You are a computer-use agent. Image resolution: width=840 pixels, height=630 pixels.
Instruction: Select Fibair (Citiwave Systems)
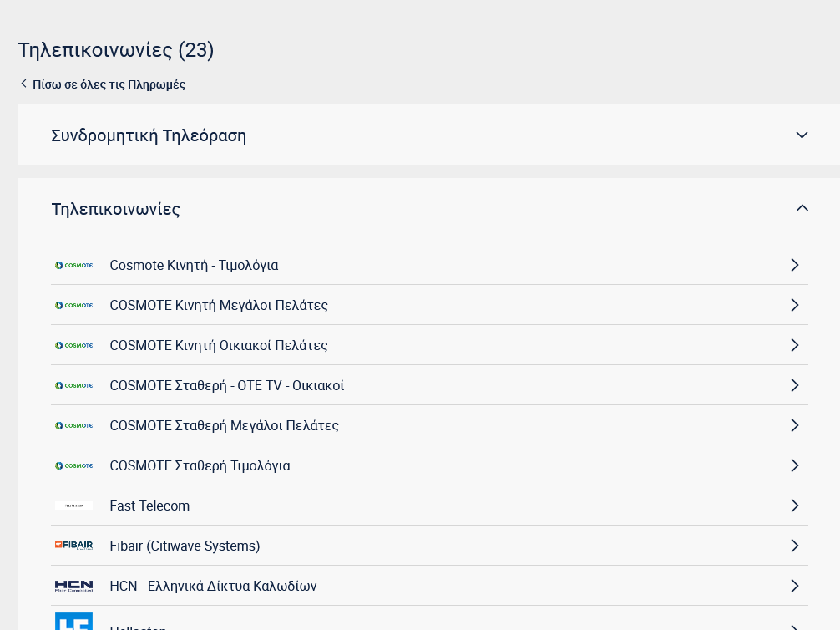point(185,546)
